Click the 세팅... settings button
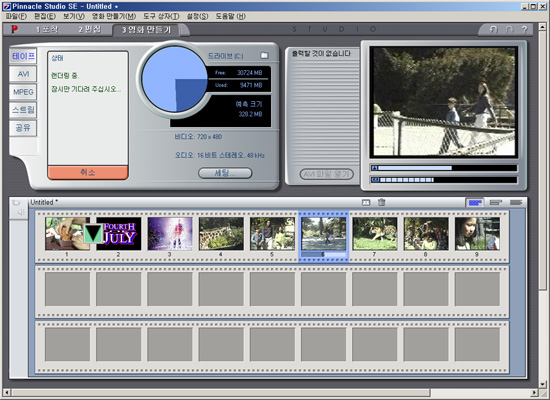The width and height of the screenshot is (550, 400). click(x=225, y=173)
